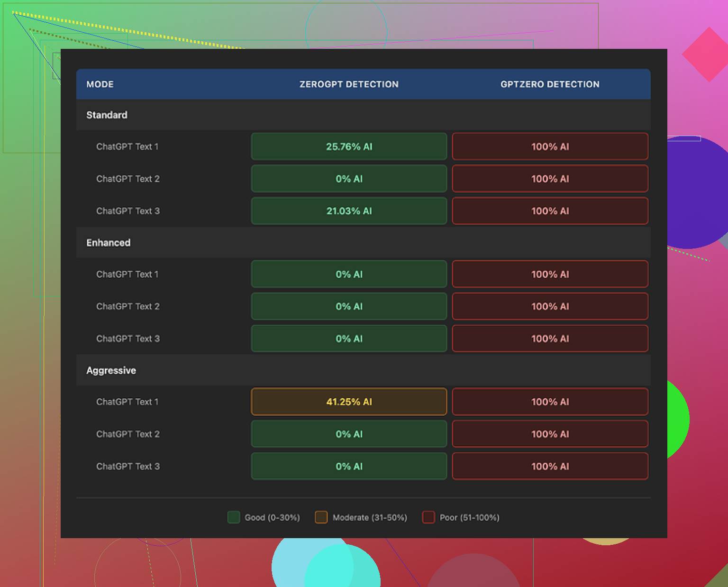This screenshot has height=587, width=728.
Task: Click GPTZero 100% AI cell for Standard Text 1
Action: [550, 147]
